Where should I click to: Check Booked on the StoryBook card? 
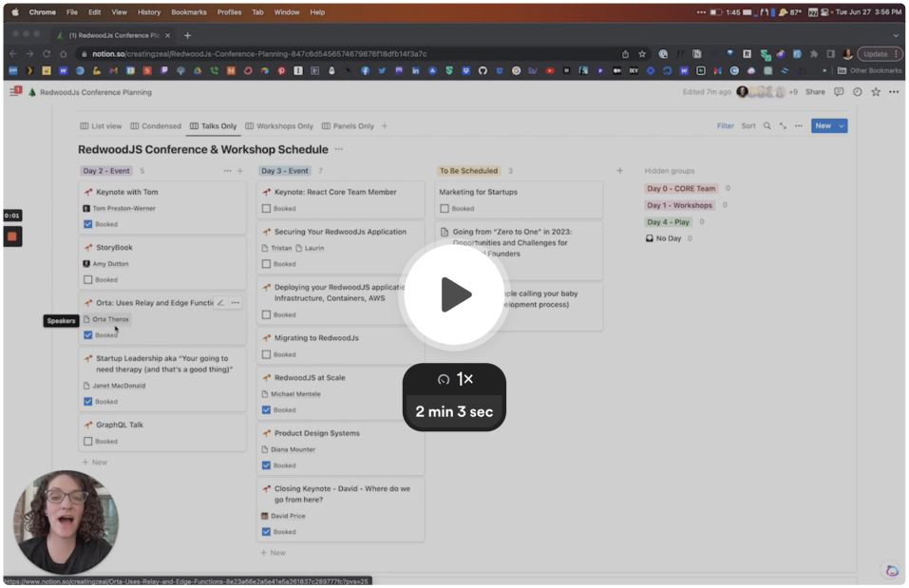click(x=88, y=280)
